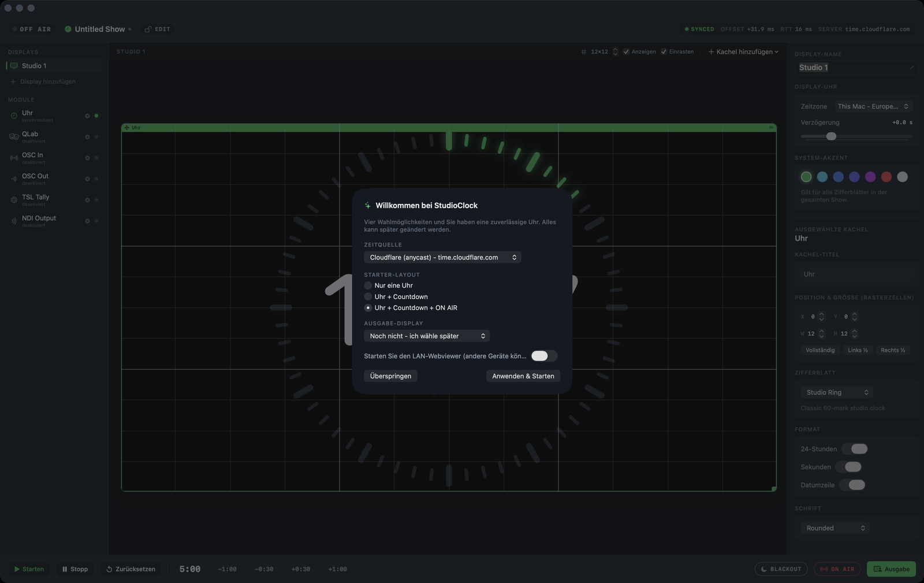The height and width of the screenshot is (583, 924).
Task: Open settings gear for OSC In module
Action: (87, 158)
